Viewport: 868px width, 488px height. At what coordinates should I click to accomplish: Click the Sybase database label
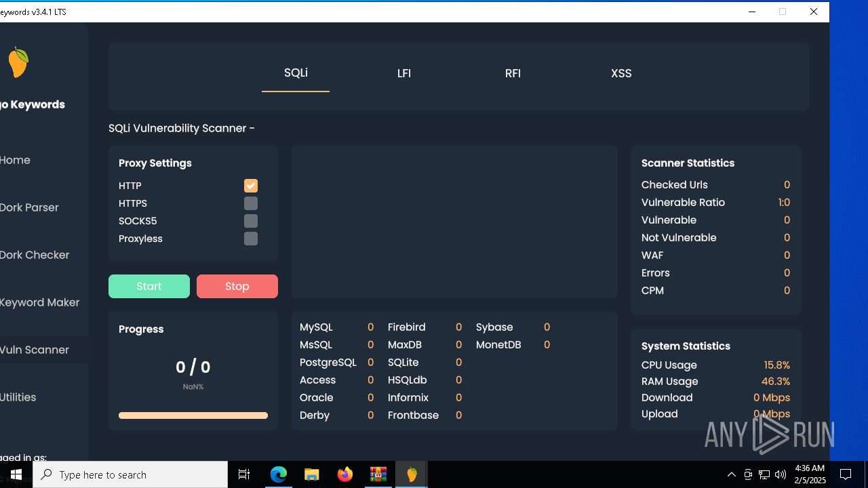click(x=494, y=327)
